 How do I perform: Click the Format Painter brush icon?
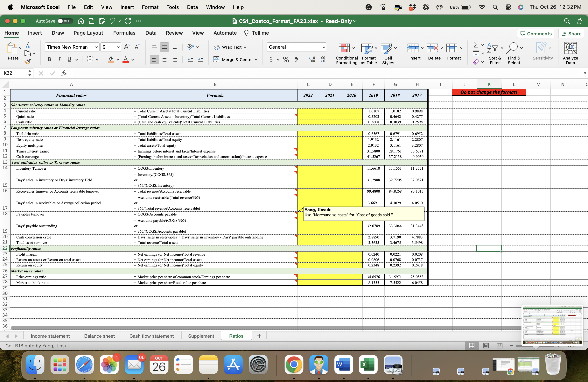click(28, 61)
